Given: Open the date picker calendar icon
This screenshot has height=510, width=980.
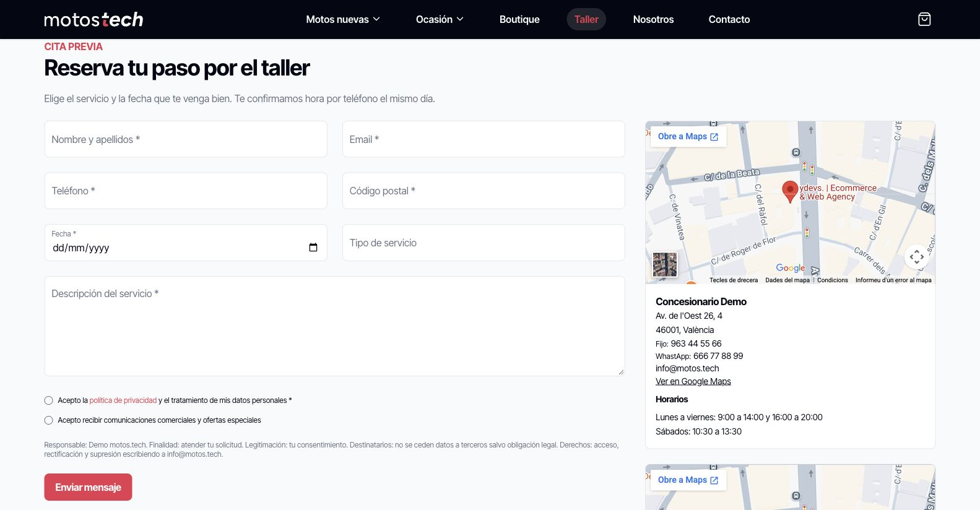Looking at the screenshot, I should 313,248.
